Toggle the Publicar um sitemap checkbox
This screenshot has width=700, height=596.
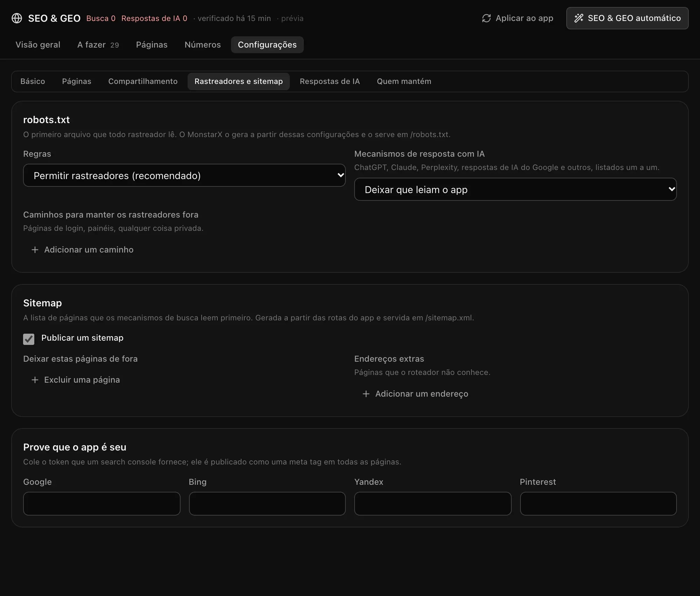[x=29, y=339]
